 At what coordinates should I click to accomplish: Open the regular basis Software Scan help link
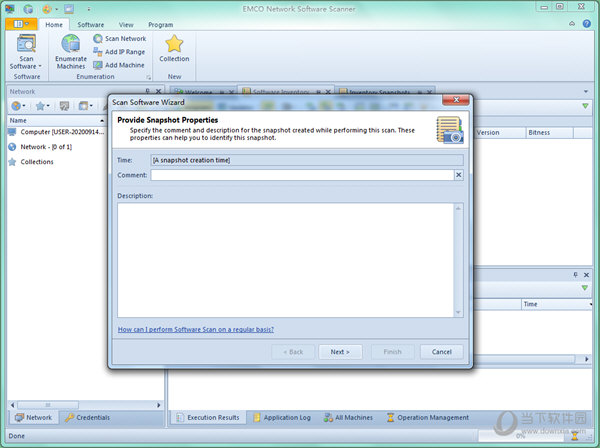tap(196, 329)
